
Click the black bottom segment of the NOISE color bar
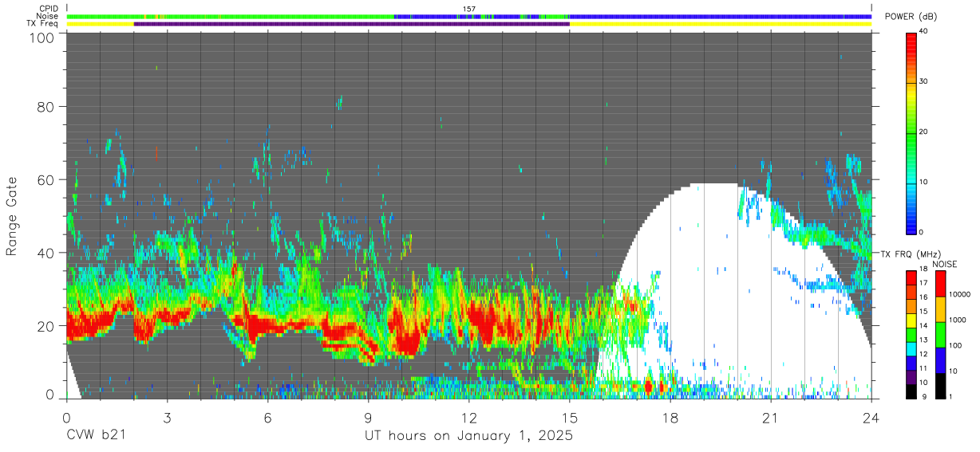940,385
